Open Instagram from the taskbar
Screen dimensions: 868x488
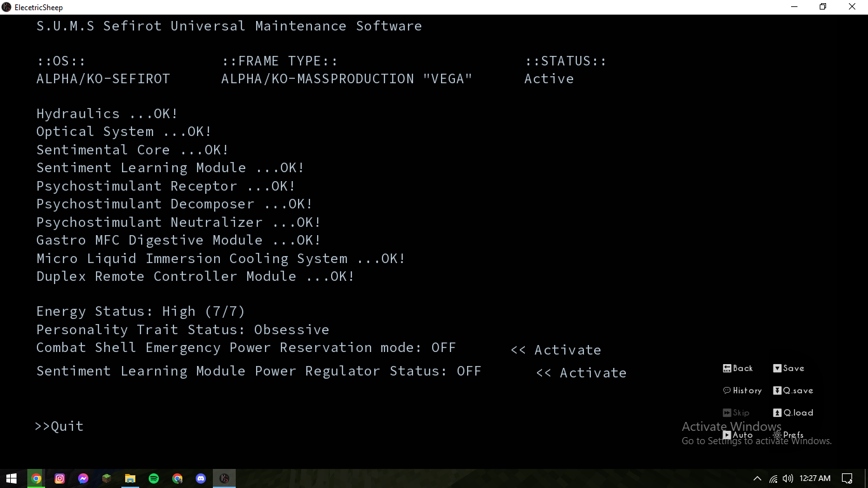coord(60,478)
